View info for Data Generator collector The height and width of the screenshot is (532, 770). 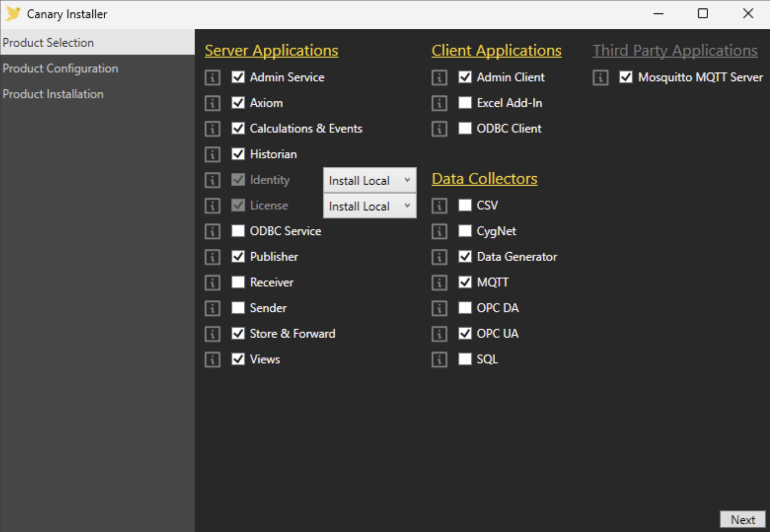coord(439,257)
